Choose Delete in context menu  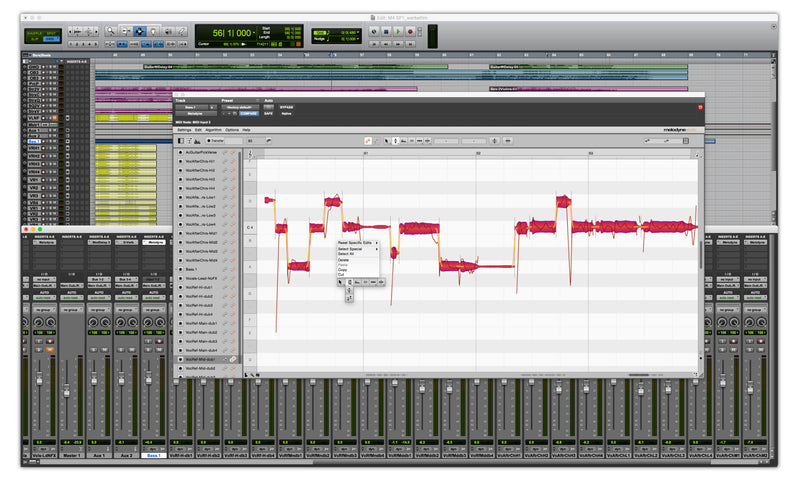point(343,260)
